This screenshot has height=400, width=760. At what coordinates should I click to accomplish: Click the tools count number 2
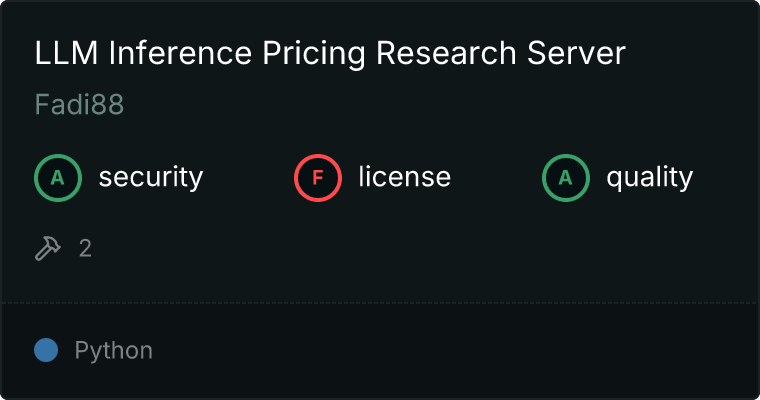pyautogui.click(x=85, y=248)
